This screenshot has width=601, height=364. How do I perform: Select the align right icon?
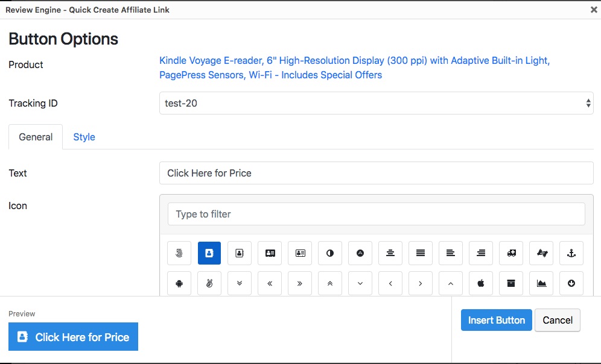(x=481, y=253)
